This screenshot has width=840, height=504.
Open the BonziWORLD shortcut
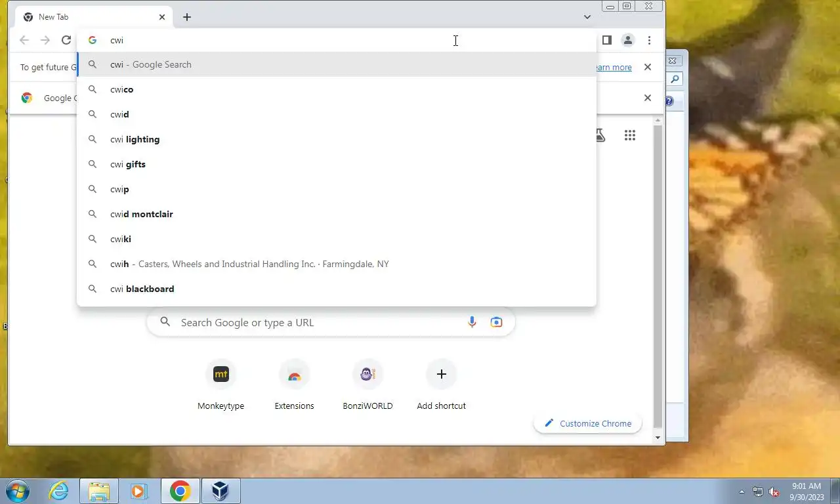click(367, 386)
